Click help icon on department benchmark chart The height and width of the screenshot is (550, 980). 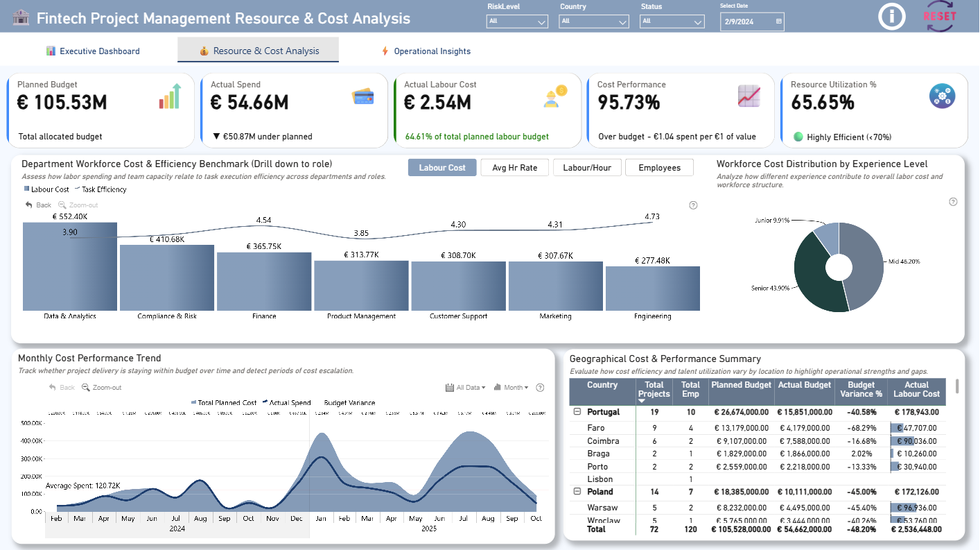[694, 205]
